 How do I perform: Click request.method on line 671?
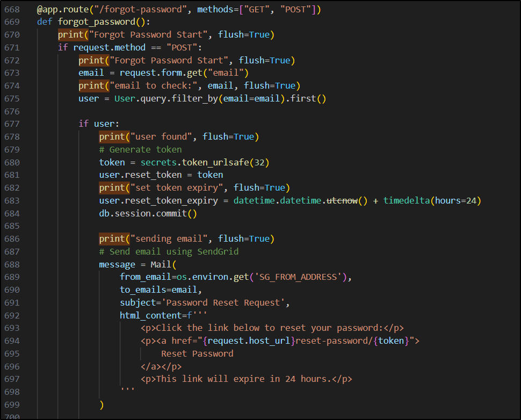tap(110, 47)
